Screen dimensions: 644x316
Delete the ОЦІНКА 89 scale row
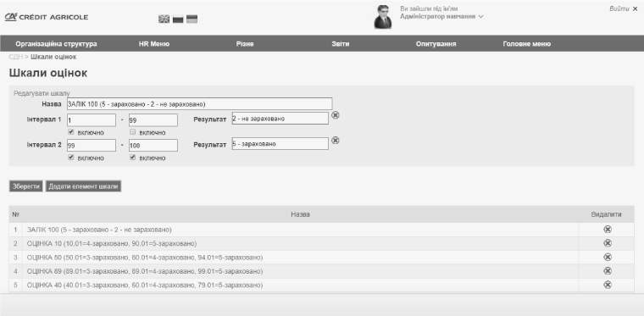pyautogui.click(x=608, y=271)
